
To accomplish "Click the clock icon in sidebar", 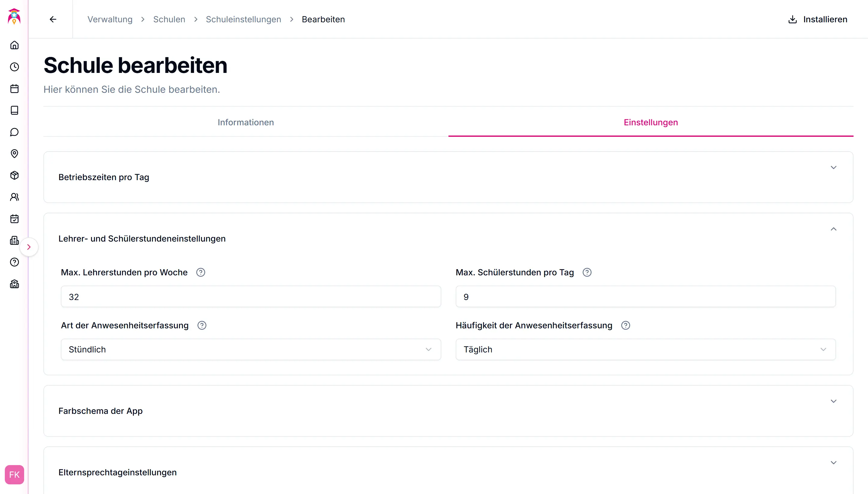I will click(14, 67).
